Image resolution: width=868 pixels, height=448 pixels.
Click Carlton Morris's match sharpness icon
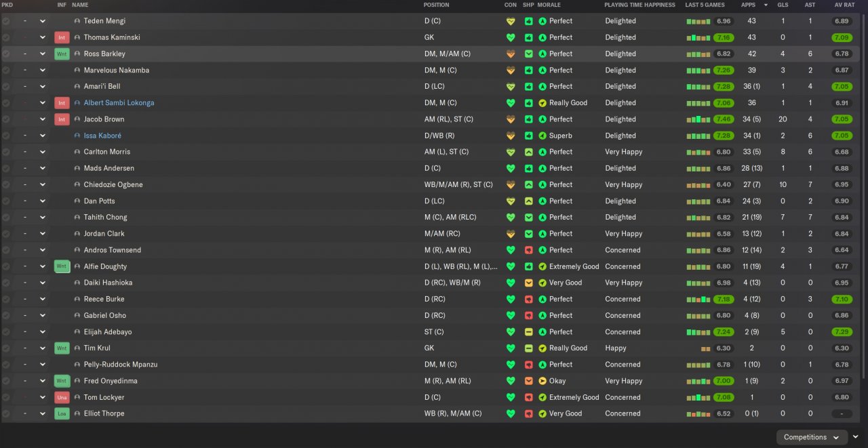pyautogui.click(x=529, y=152)
